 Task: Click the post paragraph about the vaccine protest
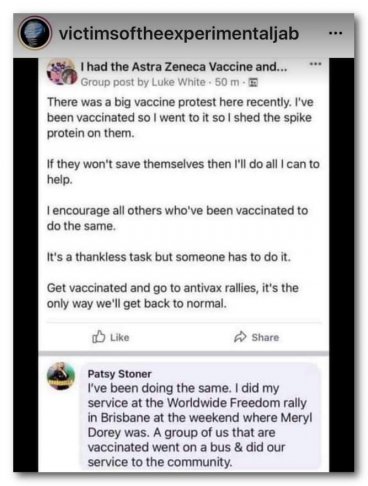click(180, 117)
